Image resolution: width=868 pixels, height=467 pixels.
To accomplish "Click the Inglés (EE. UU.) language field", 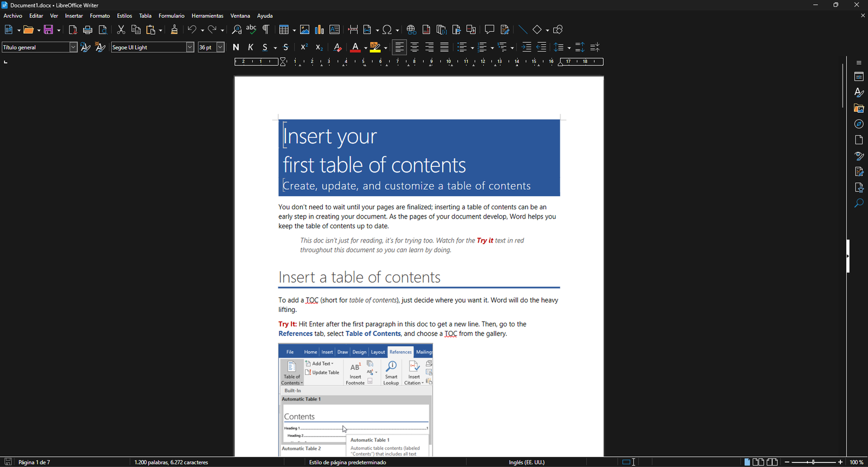I will click(527, 463).
